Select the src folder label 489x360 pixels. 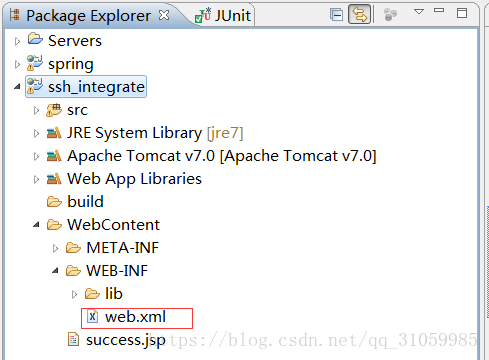pos(77,110)
